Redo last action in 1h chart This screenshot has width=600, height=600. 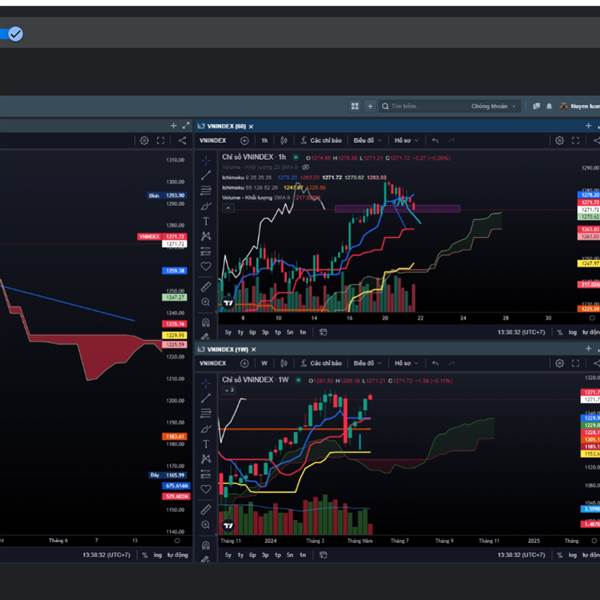(x=452, y=140)
